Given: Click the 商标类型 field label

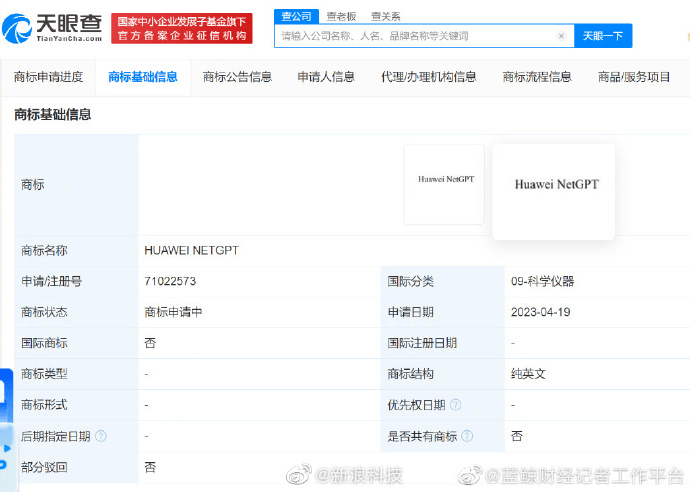Looking at the screenshot, I should pyautogui.click(x=44, y=374).
